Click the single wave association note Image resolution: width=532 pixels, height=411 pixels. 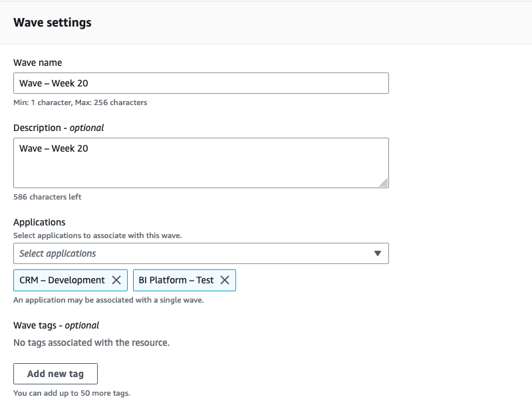pyautogui.click(x=108, y=300)
